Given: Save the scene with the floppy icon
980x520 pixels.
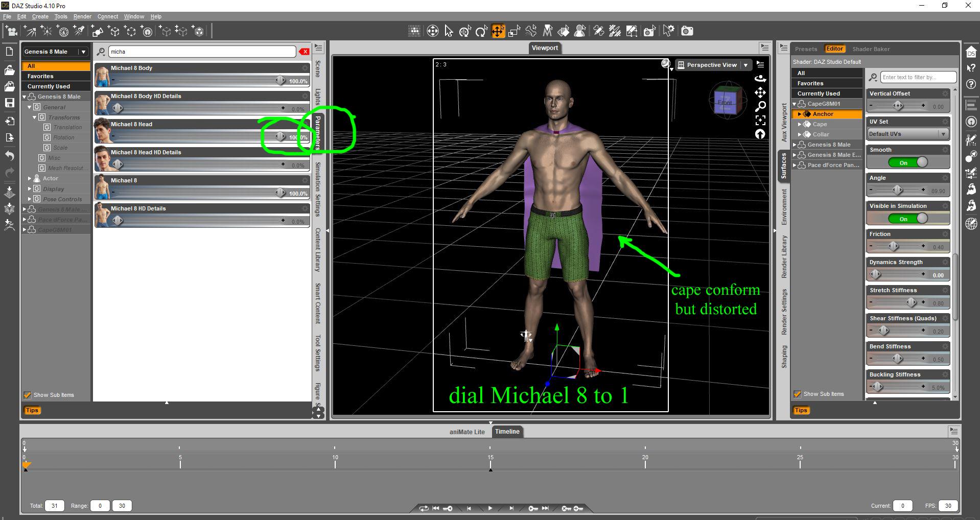Looking at the screenshot, I should point(9,103).
